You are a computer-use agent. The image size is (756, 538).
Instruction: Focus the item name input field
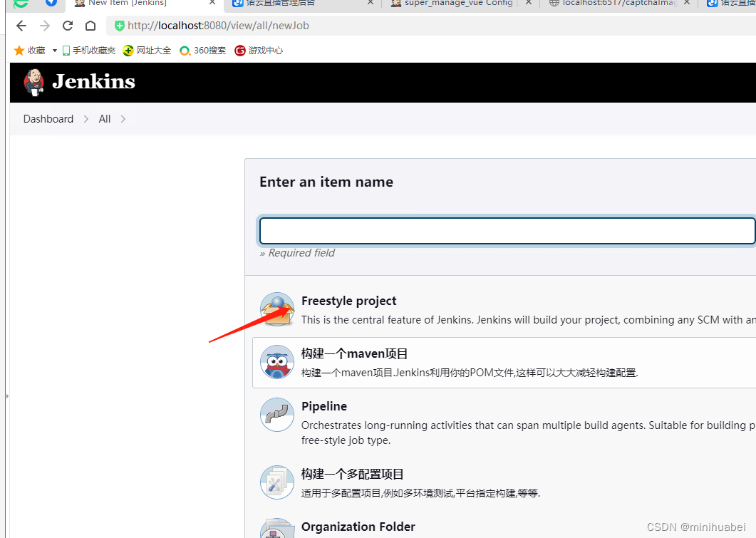click(507, 231)
